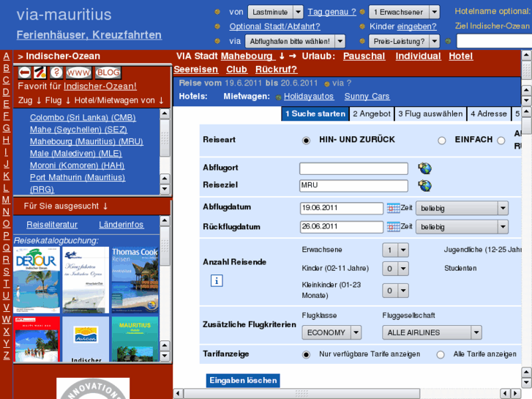Open the question mark help icon

[x=56, y=72]
